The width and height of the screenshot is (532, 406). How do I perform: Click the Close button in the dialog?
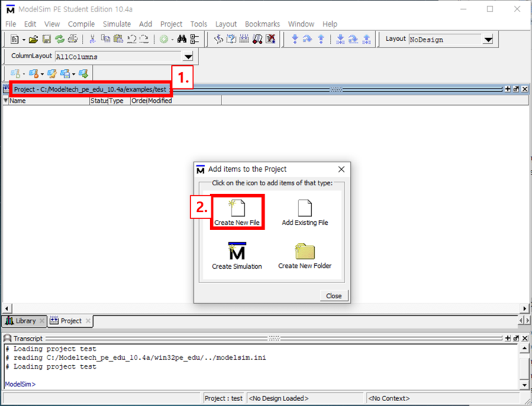point(334,296)
